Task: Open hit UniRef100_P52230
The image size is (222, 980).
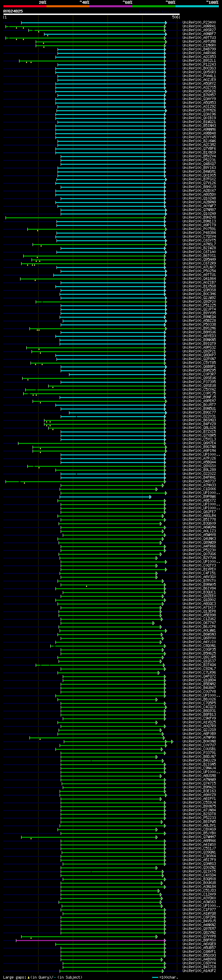Action: 199,550
